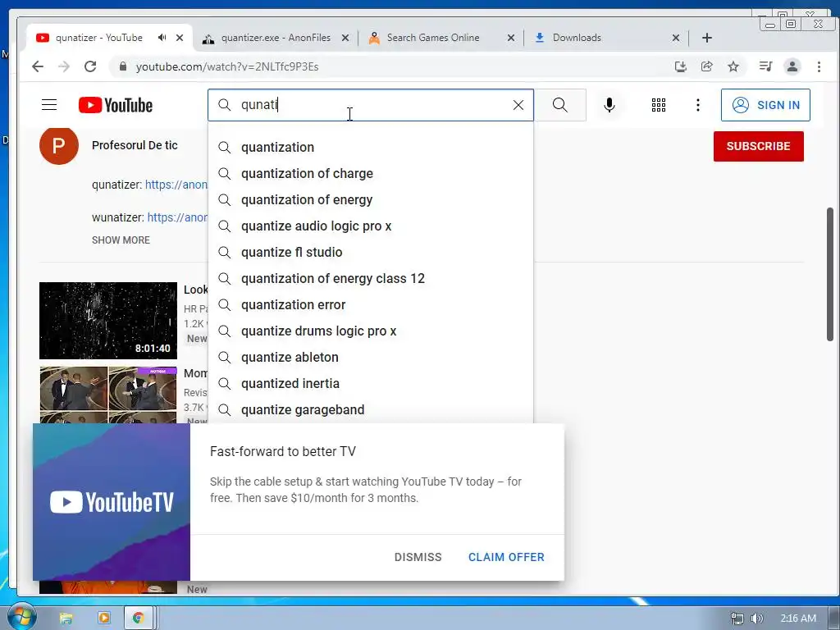Viewport: 840px width, 630px height.
Task: Switch to Search Games Online tab
Action: click(431, 38)
